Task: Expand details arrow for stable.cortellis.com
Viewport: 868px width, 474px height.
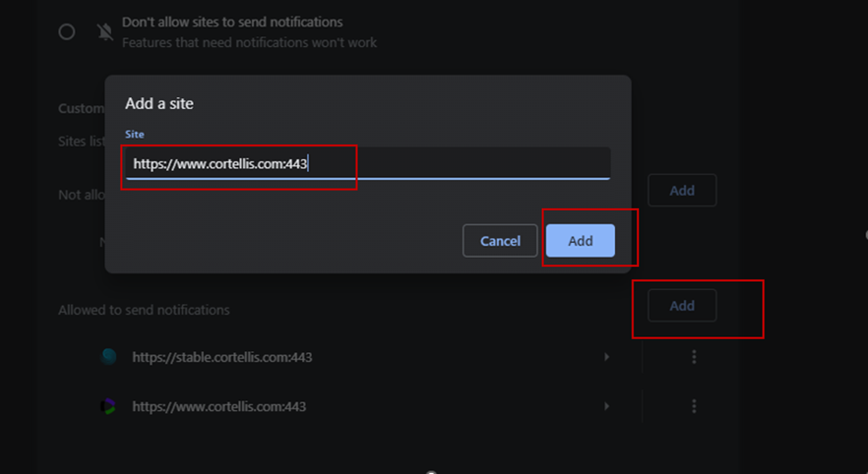Action: point(607,357)
